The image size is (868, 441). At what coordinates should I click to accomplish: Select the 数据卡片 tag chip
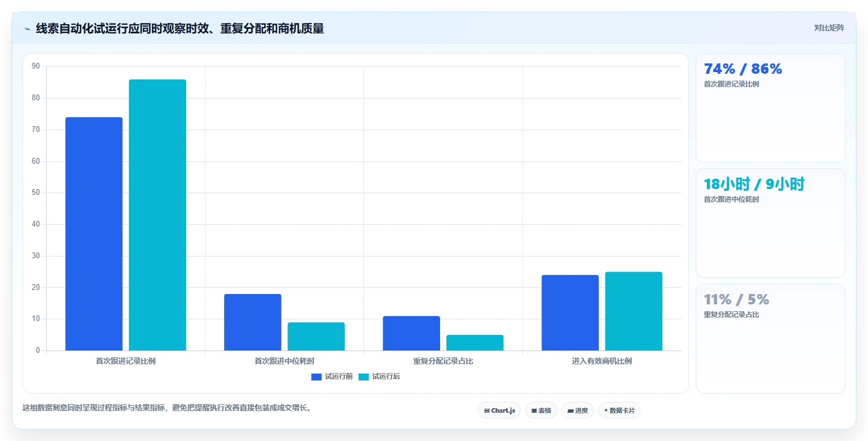coord(619,410)
